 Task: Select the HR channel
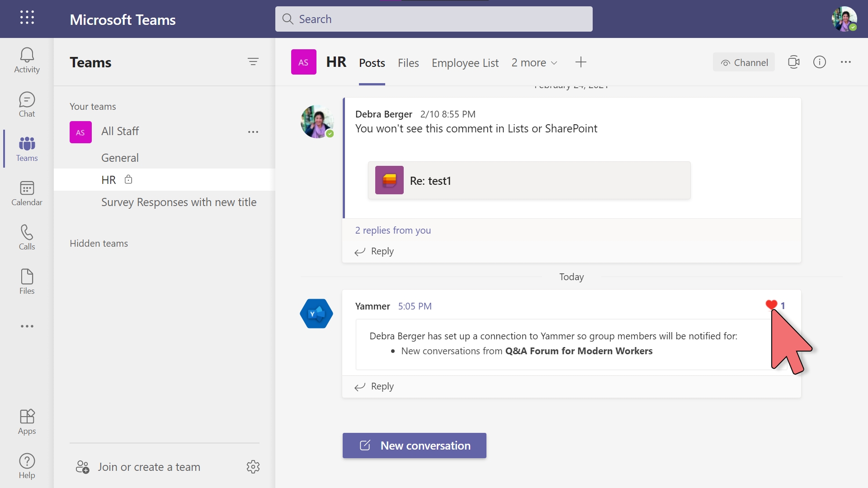coord(165,180)
